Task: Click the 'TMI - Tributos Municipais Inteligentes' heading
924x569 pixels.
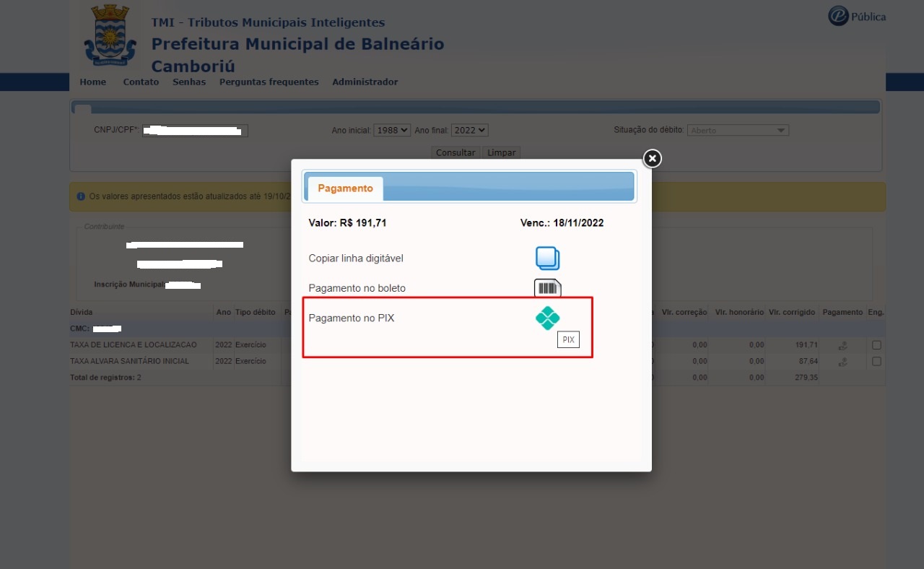Action: point(268,22)
